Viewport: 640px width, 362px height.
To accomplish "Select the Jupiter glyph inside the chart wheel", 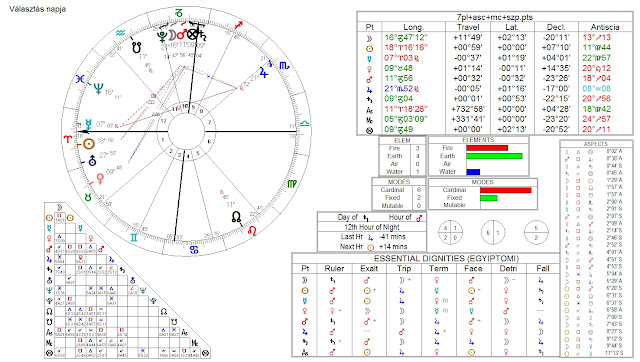I will point(264,73).
